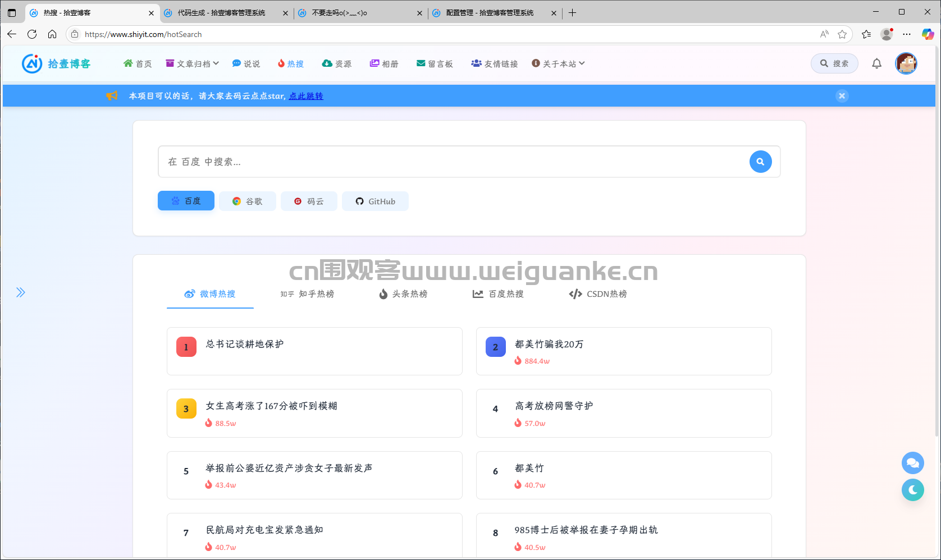Switch to the 百度热搜 tab

pyautogui.click(x=498, y=294)
